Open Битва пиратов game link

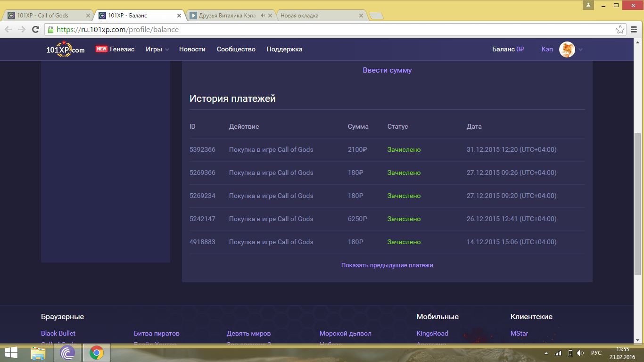click(157, 333)
